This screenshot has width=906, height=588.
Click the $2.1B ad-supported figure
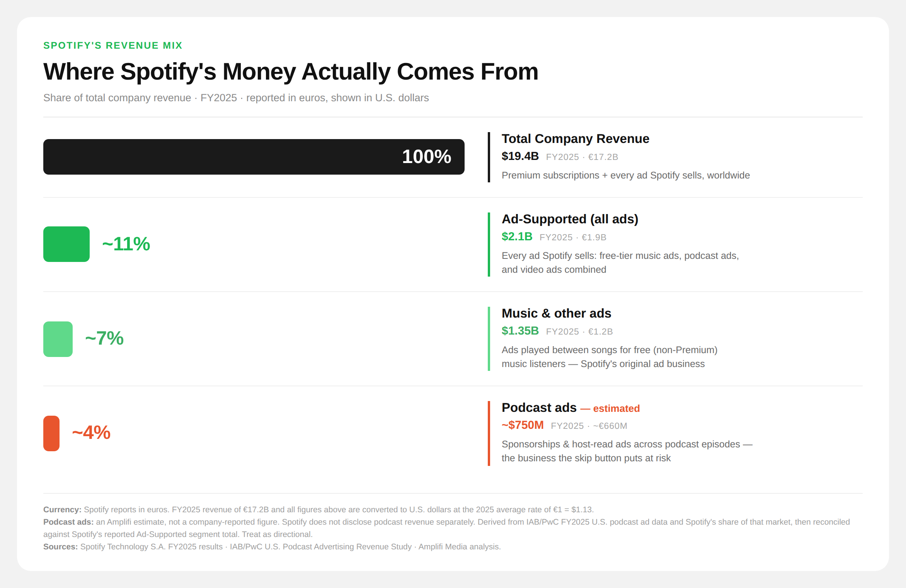(517, 236)
